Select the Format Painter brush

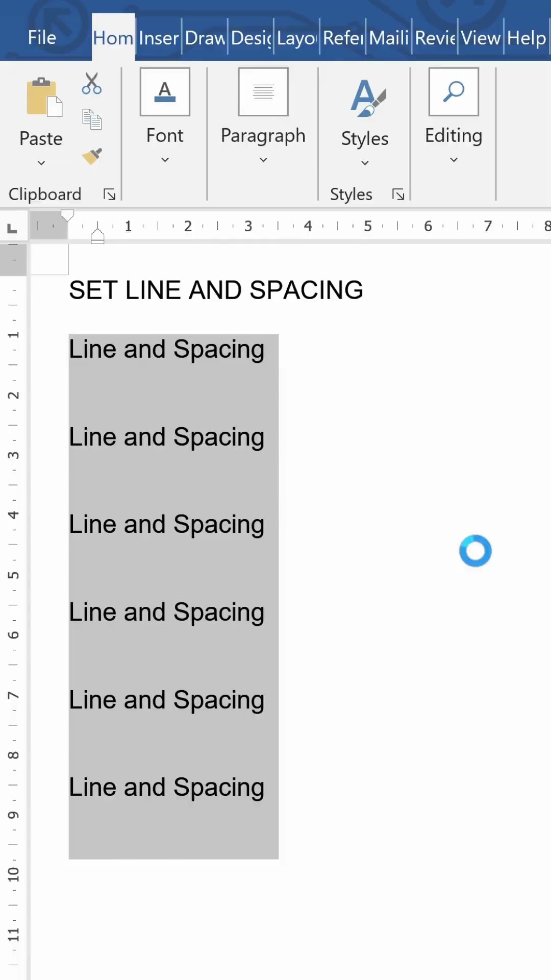[92, 156]
